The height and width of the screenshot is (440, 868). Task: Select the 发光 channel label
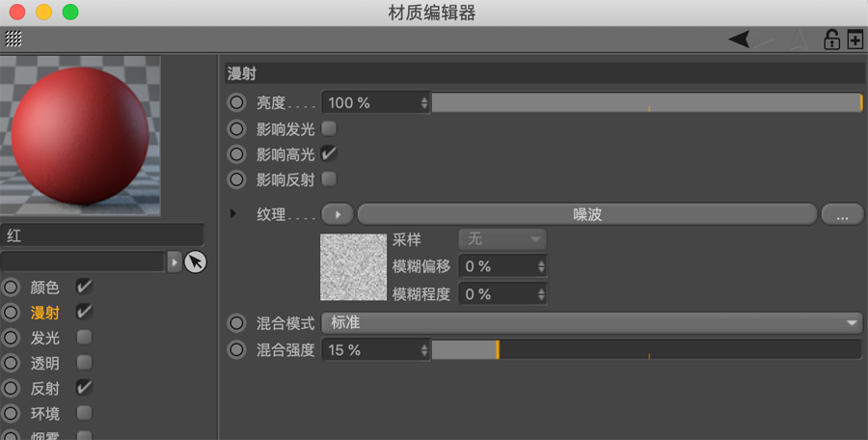click(44, 338)
